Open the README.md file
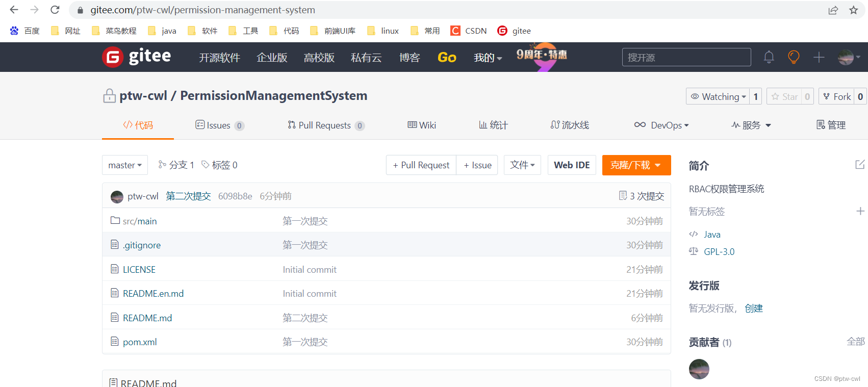The image size is (868, 387). tap(147, 318)
